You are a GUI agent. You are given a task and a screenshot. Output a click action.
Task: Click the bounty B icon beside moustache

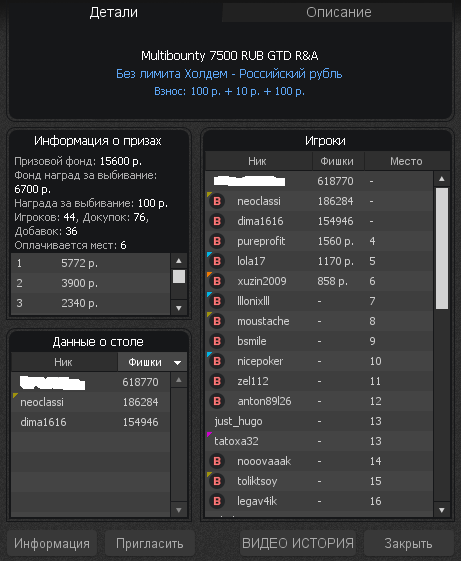click(217, 321)
